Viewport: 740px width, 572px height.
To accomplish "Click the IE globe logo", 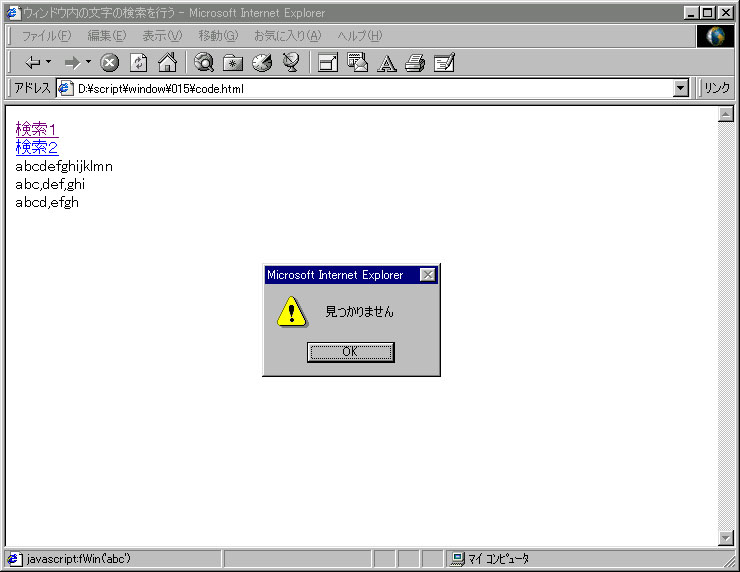I will [x=715, y=36].
